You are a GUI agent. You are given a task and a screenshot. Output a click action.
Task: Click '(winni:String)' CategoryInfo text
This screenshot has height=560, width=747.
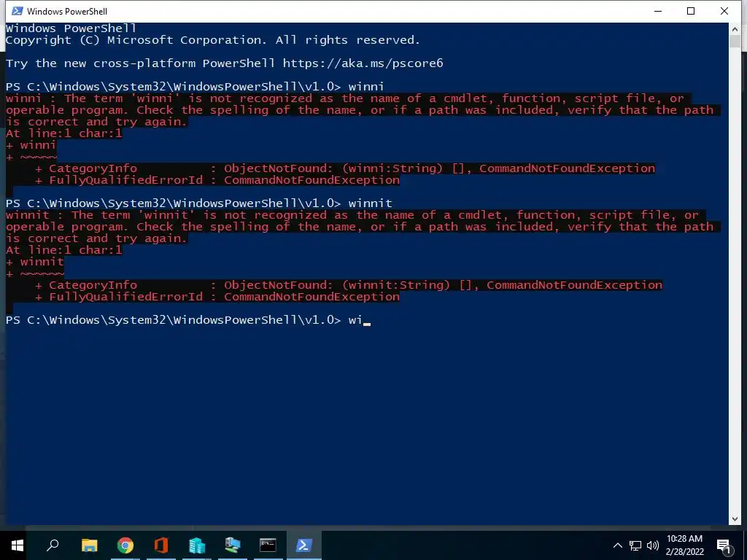(392, 168)
